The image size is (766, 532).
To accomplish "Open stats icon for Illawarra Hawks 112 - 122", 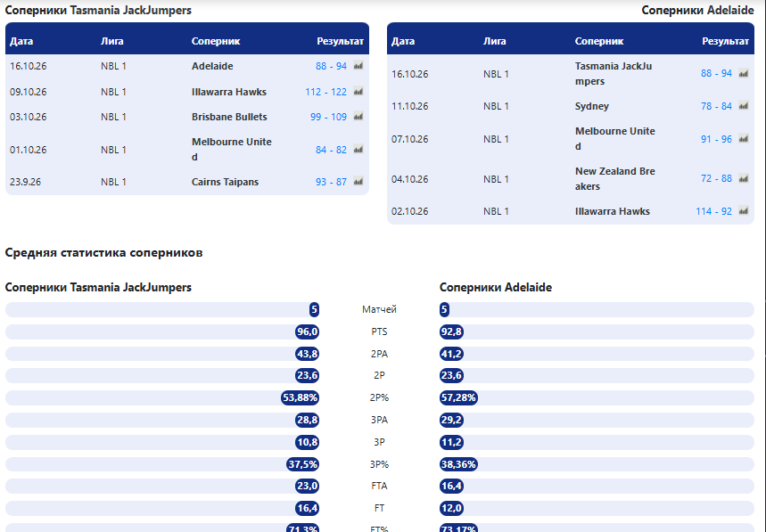I will coord(358,92).
